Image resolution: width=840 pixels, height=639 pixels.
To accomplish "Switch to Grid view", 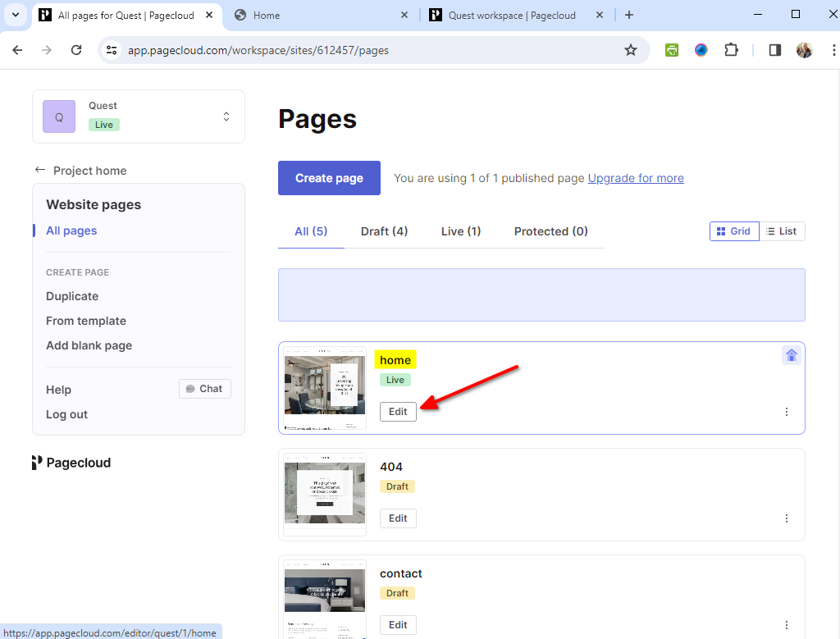I will pyautogui.click(x=734, y=231).
